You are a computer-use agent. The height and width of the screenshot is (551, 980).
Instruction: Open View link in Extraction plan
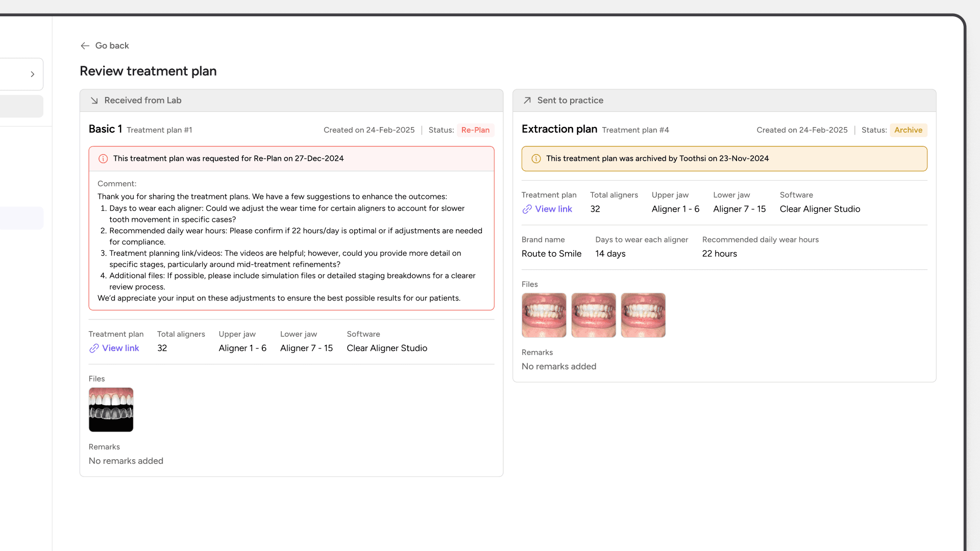pyautogui.click(x=553, y=209)
